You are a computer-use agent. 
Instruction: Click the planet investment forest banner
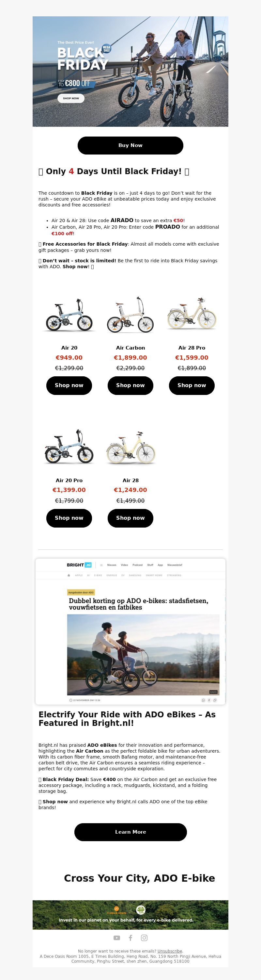coord(130,915)
